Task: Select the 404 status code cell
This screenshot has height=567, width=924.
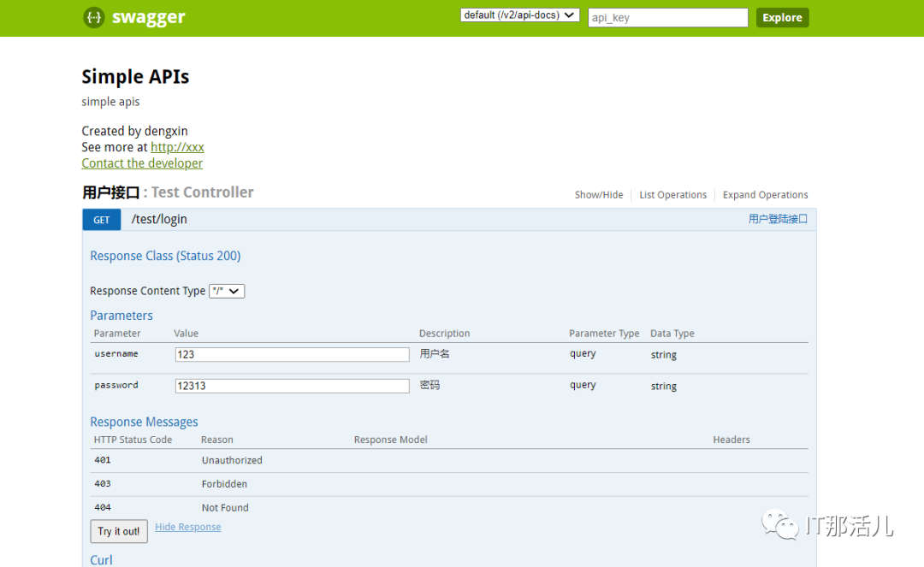Action: [x=103, y=507]
